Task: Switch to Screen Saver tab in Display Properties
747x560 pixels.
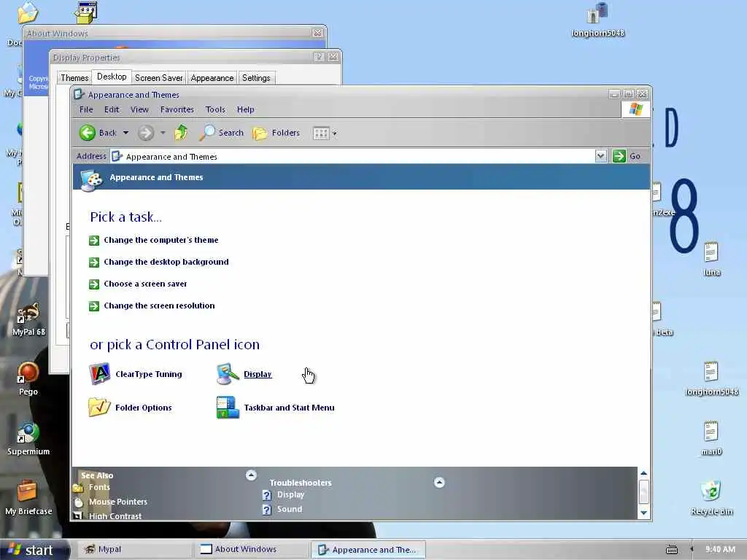Action: 158,77
